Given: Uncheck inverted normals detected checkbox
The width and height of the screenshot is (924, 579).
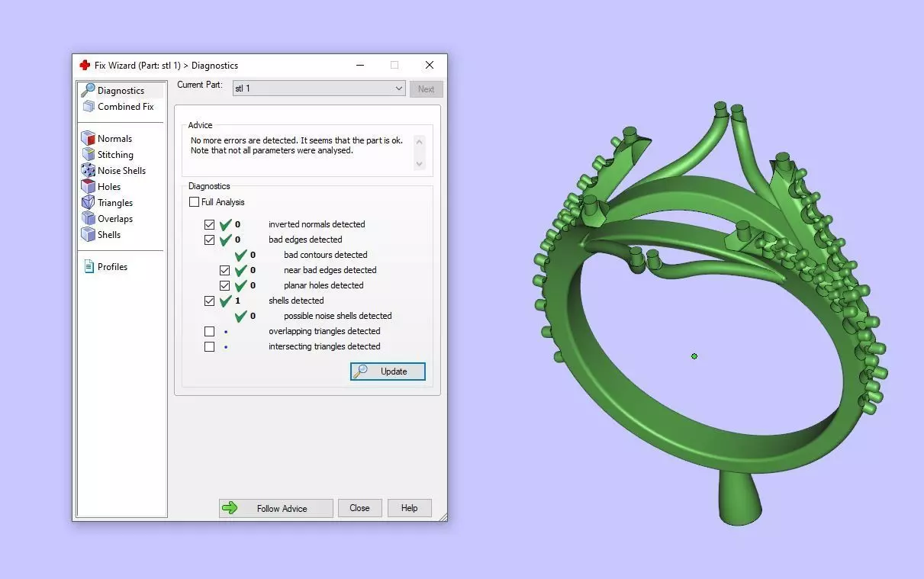Looking at the screenshot, I should coord(209,224).
